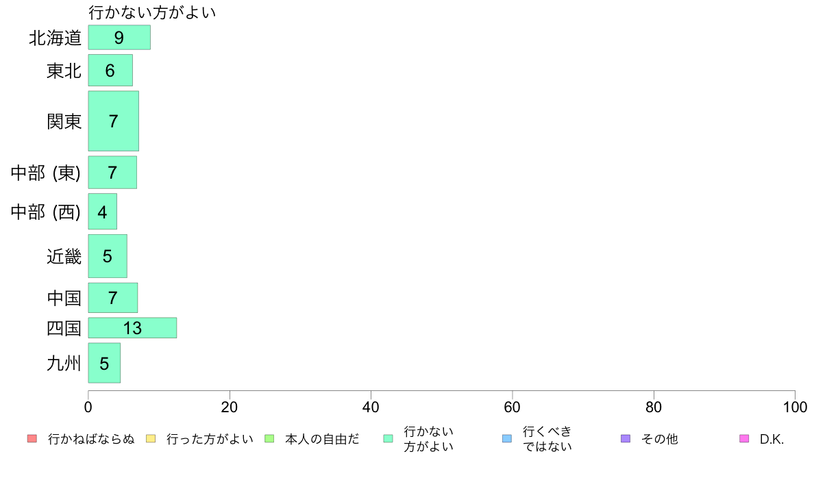
Task: Click the purple その他 legend swatch
Action: [626, 438]
